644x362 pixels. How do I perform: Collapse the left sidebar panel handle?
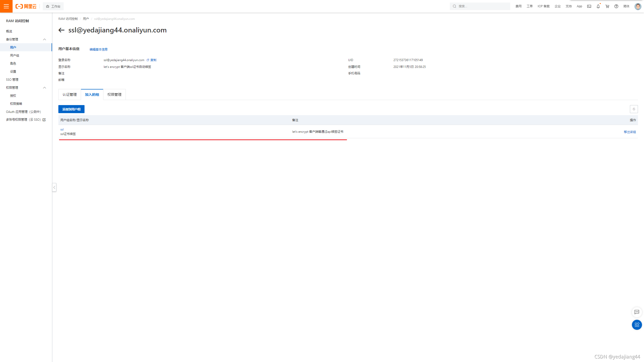coord(54,187)
